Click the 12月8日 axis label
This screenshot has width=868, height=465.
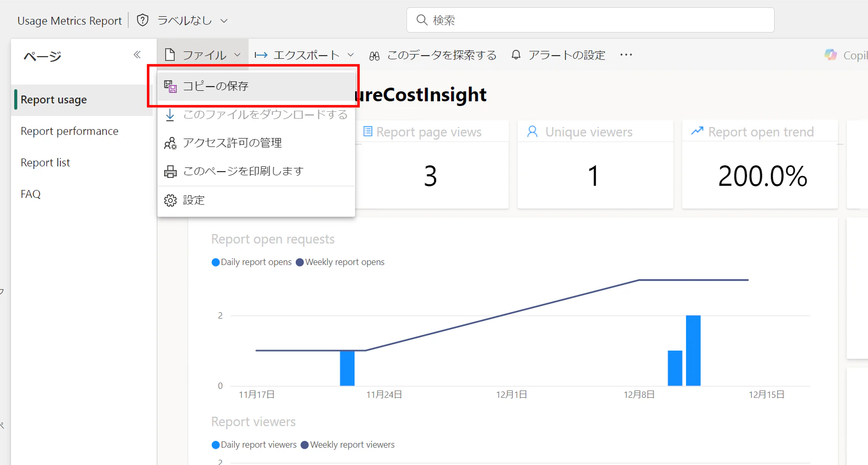[x=639, y=395]
